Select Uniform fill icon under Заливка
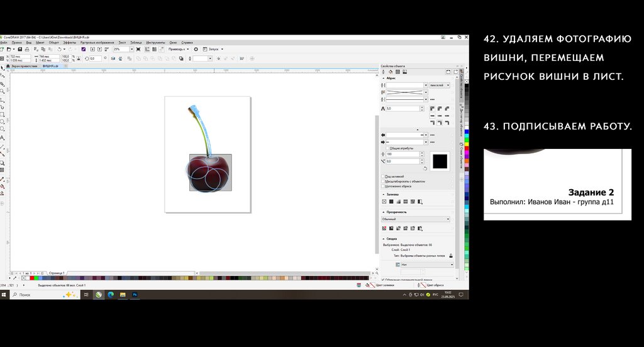 [x=391, y=202]
